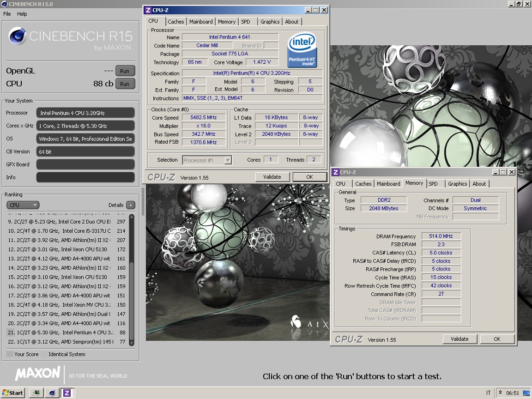Click the GFX Board info field
Screen dimensions: 532x399
coord(85,164)
